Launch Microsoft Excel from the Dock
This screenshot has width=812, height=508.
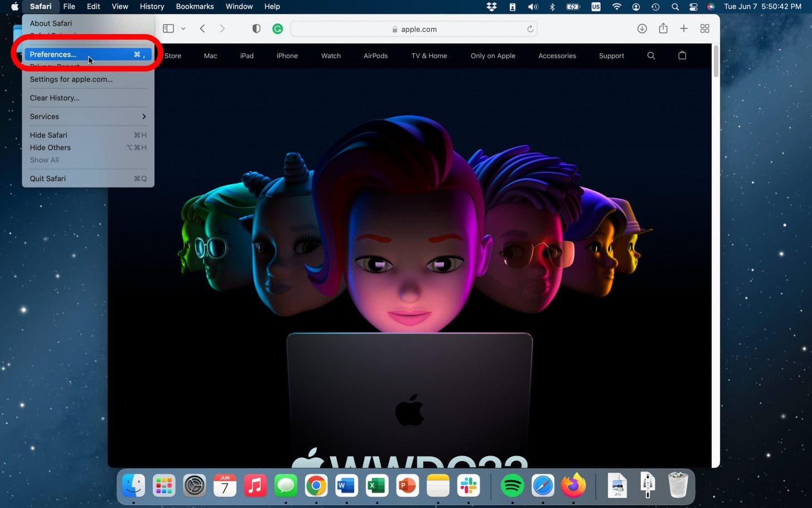coord(377,486)
